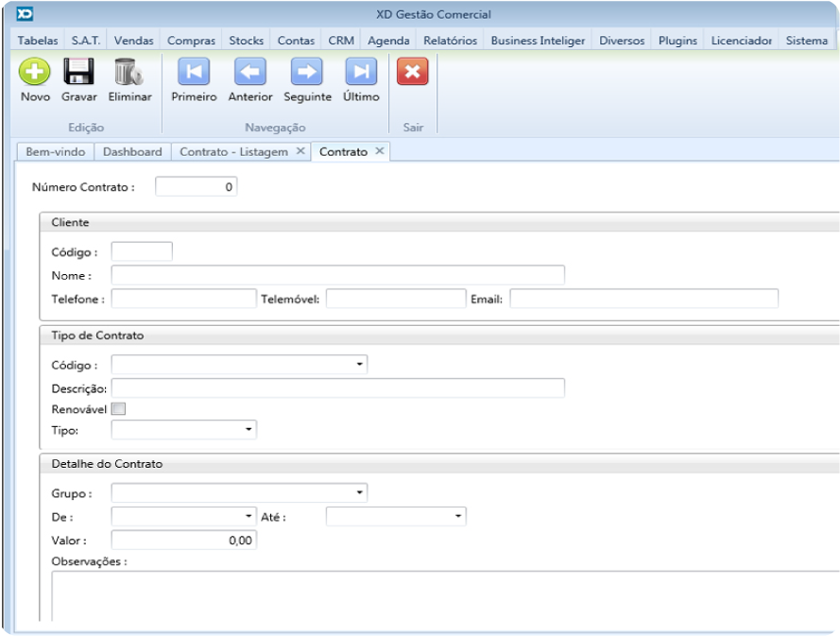Click the Número Contrato field
Viewport: 840px width, 636px height.
(x=196, y=187)
